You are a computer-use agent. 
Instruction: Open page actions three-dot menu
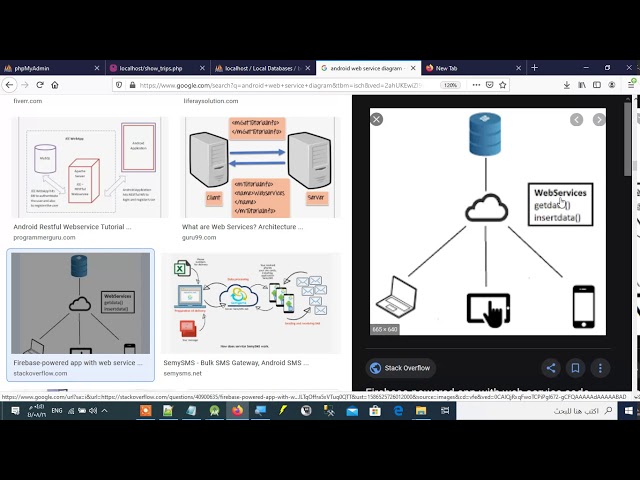click(476, 85)
